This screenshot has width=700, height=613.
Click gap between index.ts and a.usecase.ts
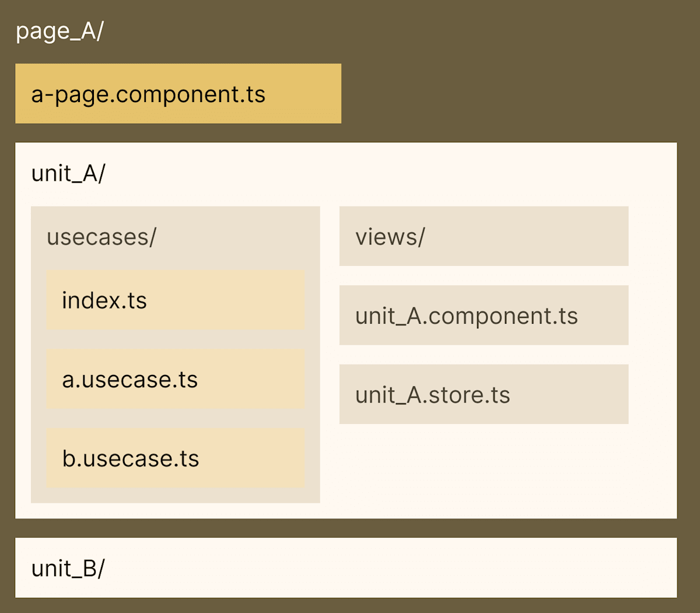coord(175,339)
